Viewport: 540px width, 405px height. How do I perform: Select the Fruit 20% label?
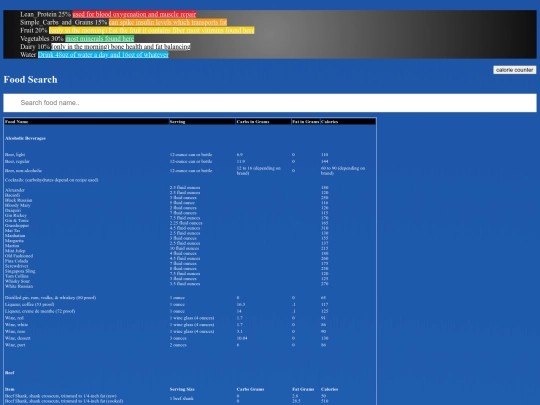pyautogui.click(x=34, y=30)
